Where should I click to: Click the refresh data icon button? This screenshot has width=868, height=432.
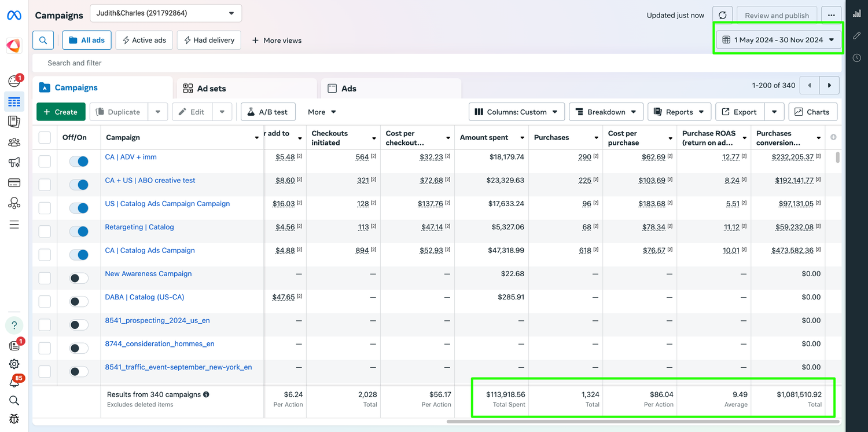723,16
